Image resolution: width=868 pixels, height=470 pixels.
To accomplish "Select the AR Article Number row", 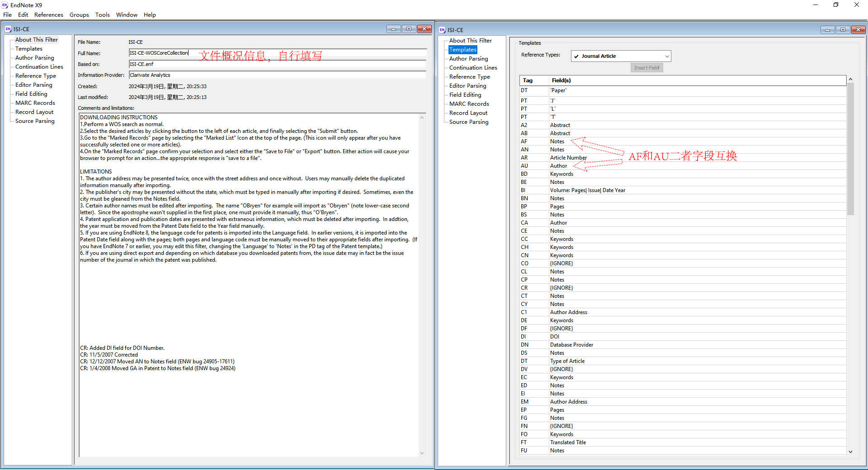I will pos(683,158).
